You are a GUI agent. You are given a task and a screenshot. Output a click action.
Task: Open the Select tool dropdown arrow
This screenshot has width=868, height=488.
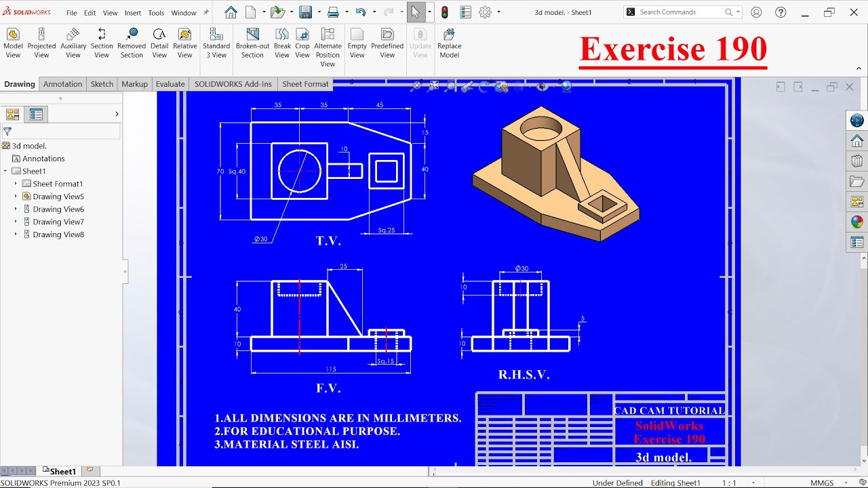click(x=429, y=12)
